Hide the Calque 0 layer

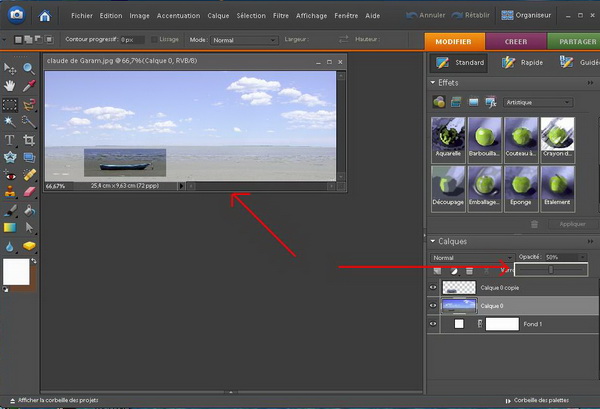pyautogui.click(x=433, y=305)
